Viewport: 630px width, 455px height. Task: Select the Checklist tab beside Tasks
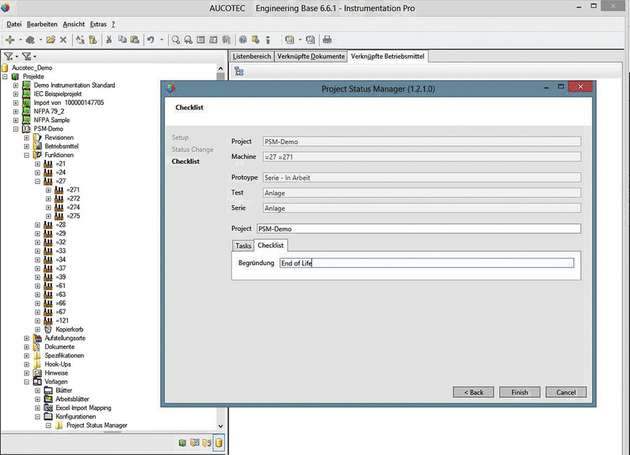(x=270, y=245)
